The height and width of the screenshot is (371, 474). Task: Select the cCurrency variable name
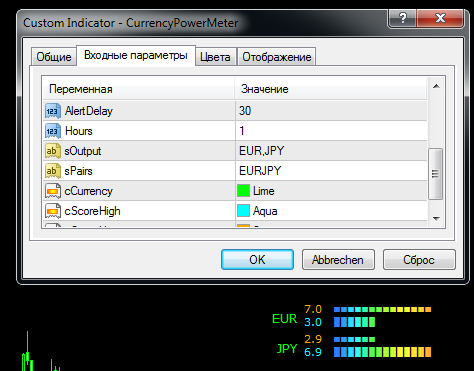[x=88, y=191]
